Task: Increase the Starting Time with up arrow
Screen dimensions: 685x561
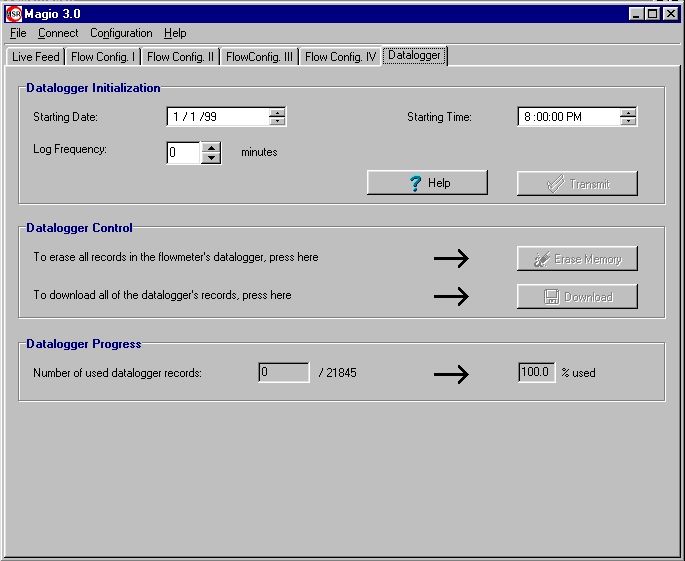Action: (x=628, y=112)
